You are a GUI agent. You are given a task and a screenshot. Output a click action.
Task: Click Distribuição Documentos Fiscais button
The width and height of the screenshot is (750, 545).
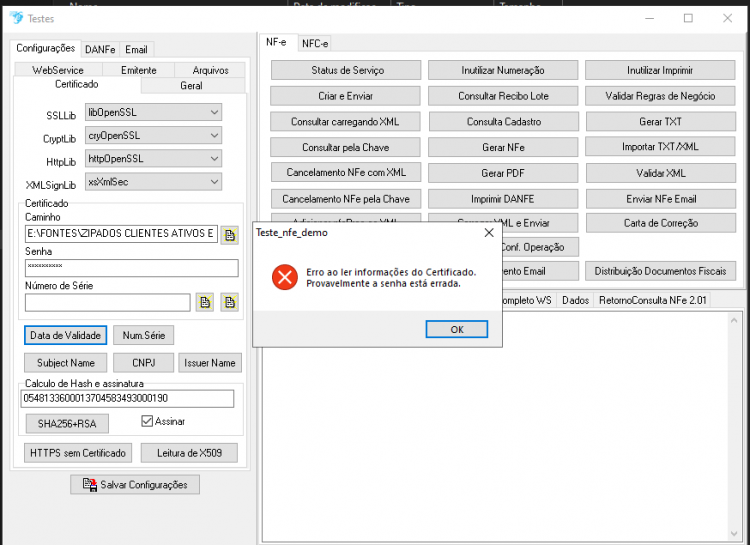[661, 271]
